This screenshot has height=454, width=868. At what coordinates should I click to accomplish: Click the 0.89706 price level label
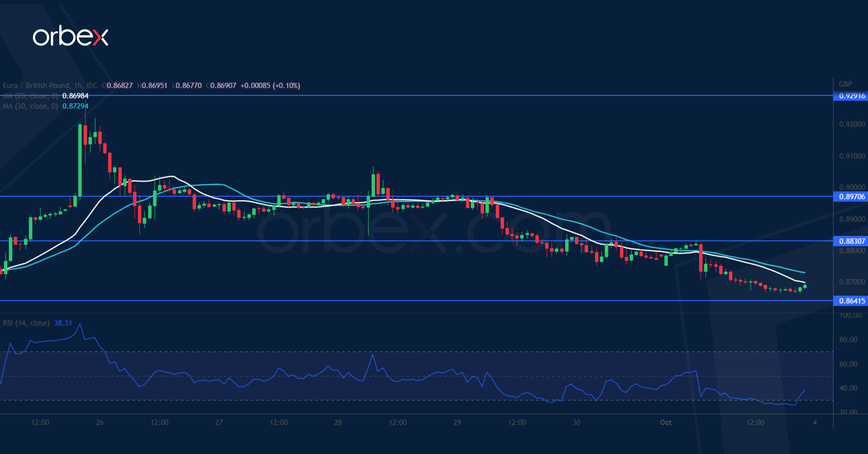point(852,197)
